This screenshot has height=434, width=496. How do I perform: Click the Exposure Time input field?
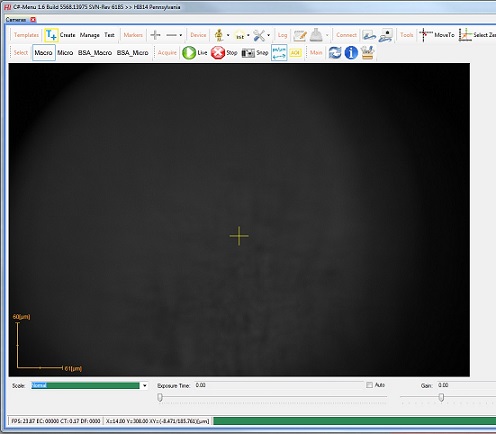(x=279, y=385)
